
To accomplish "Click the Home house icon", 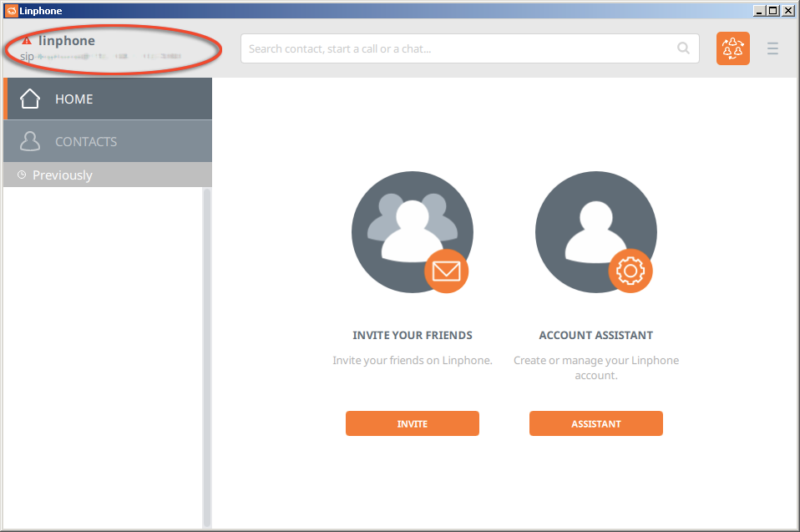I will point(29,99).
